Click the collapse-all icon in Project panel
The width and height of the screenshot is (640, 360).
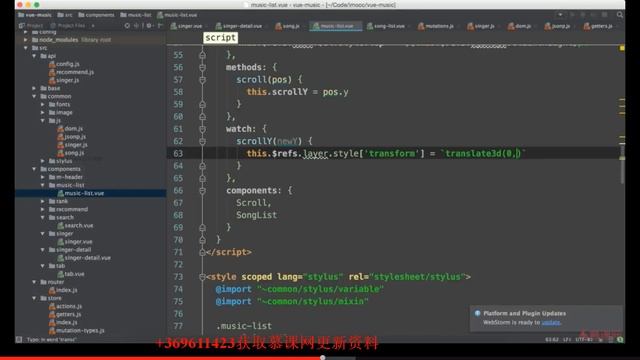click(x=136, y=26)
